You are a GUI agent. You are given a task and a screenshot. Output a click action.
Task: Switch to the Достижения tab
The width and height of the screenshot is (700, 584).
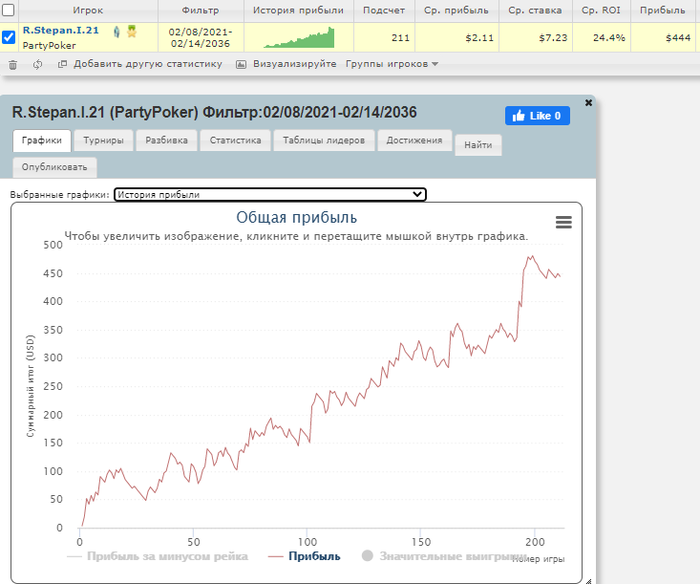[x=414, y=140]
